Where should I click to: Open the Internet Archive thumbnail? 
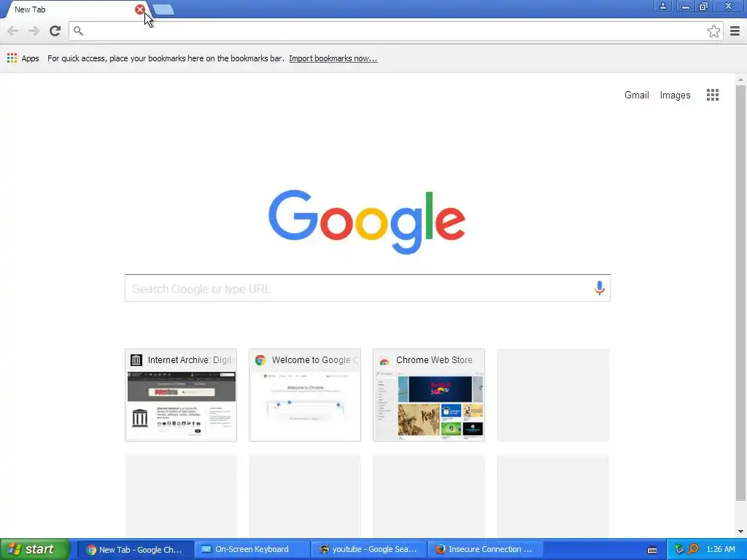pos(181,395)
